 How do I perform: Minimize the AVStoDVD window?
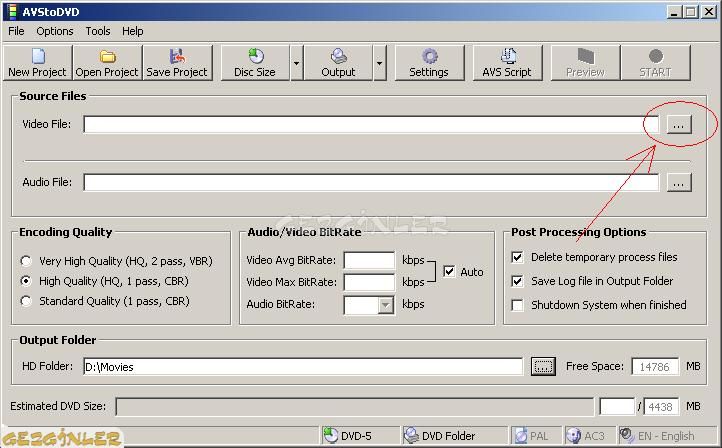[x=675, y=12]
